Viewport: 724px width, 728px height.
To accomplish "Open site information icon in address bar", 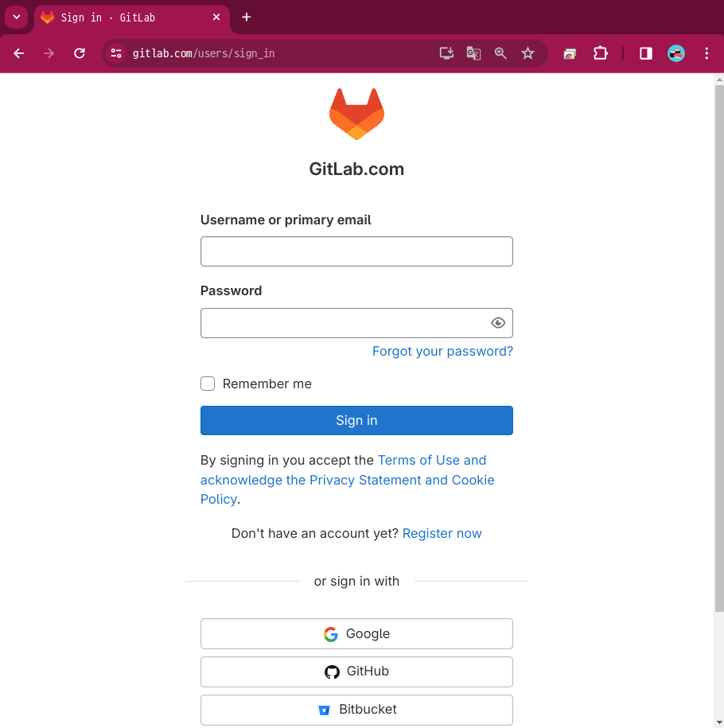I will pyautogui.click(x=116, y=53).
